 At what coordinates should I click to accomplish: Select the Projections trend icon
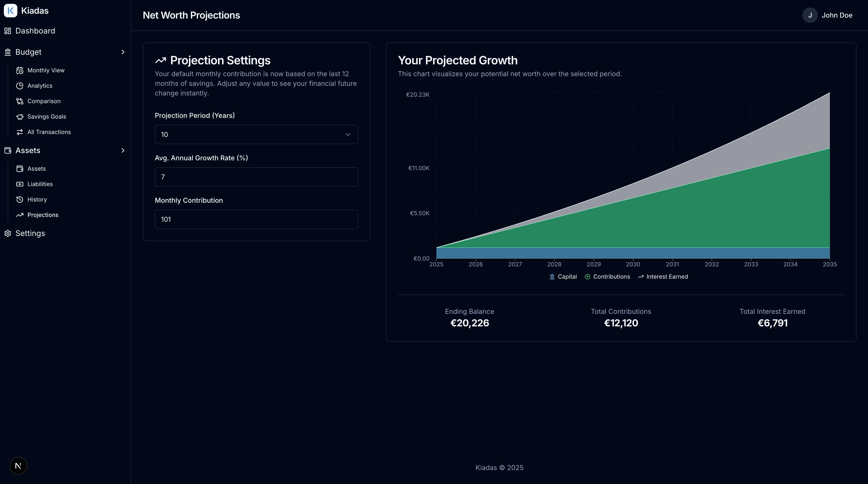pos(20,215)
